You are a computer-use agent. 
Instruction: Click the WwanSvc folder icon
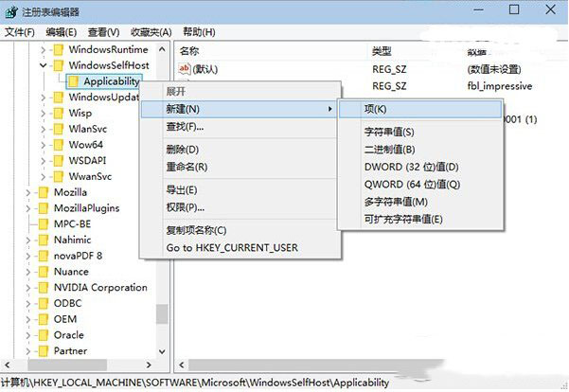(x=58, y=177)
